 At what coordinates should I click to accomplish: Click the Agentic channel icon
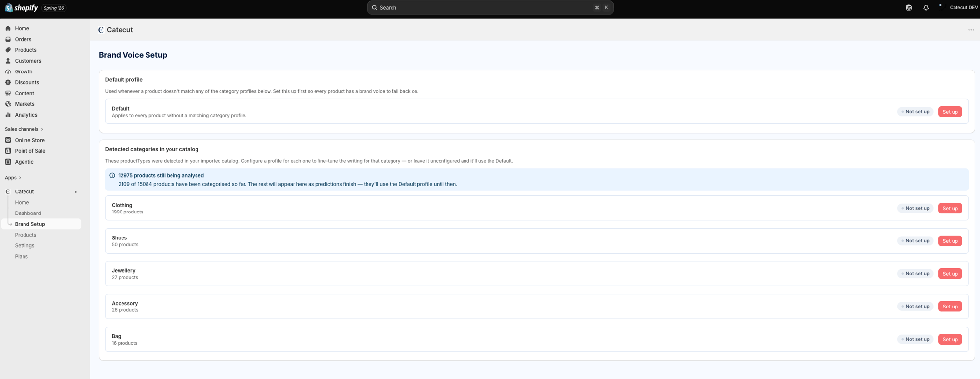coord(8,162)
